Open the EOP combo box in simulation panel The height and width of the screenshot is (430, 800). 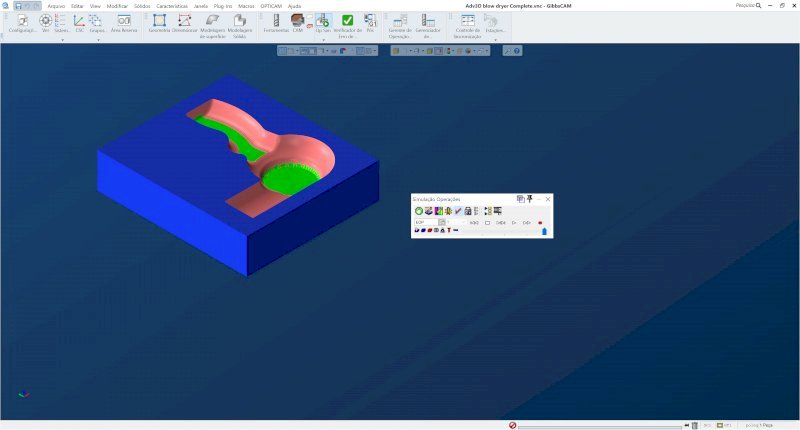pyautogui.click(x=430, y=222)
